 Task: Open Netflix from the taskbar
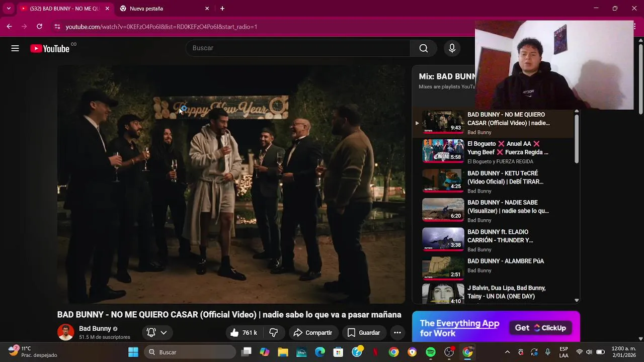[375, 352]
